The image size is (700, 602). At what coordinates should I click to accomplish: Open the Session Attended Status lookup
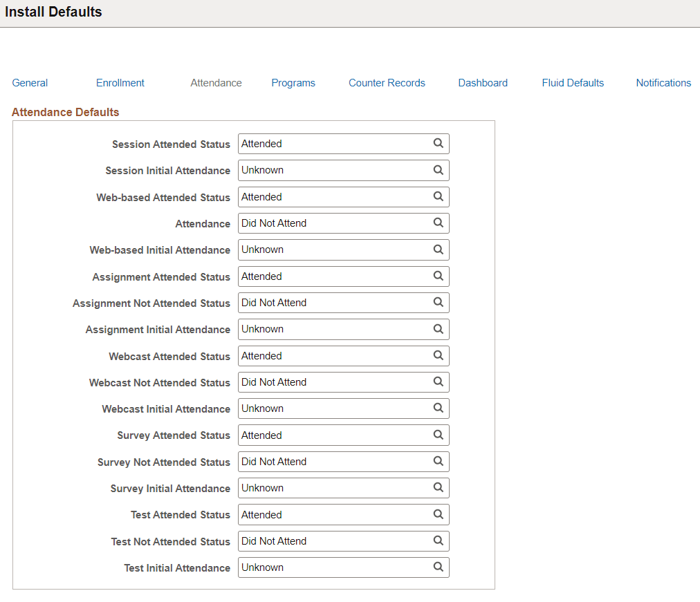point(439,143)
